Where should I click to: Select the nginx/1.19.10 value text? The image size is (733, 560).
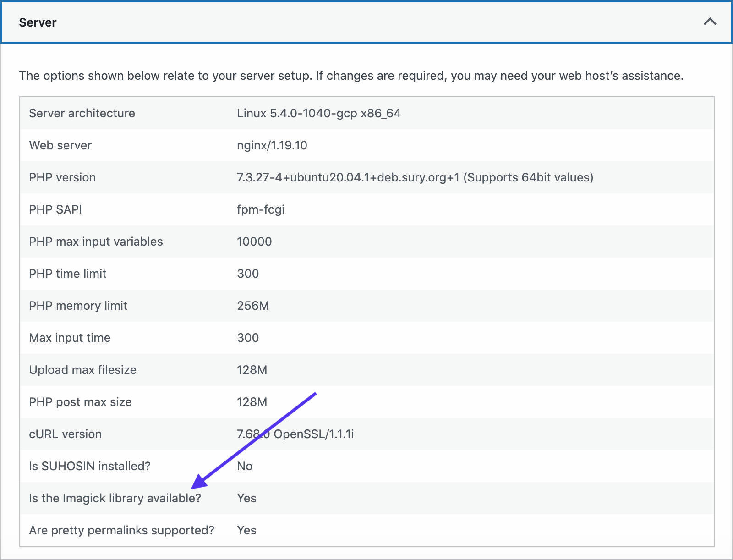[x=272, y=145]
